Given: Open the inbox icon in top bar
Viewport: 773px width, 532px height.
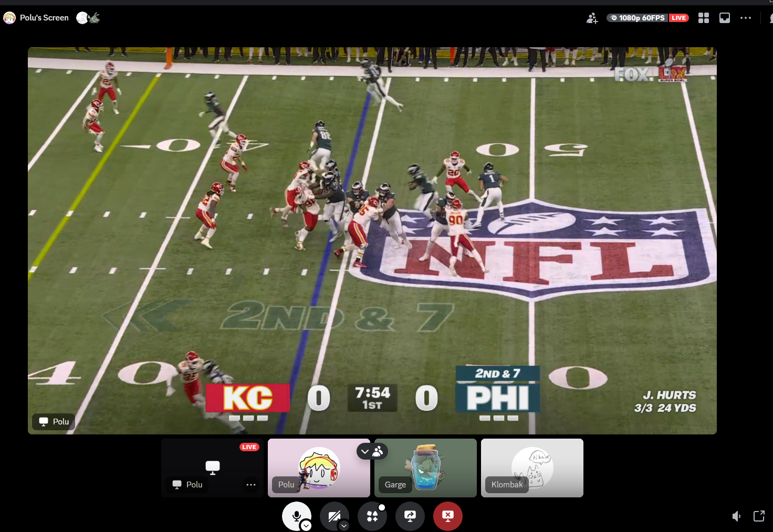Looking at the screenshot, I should pyautogui.click(x=725, y=18).
